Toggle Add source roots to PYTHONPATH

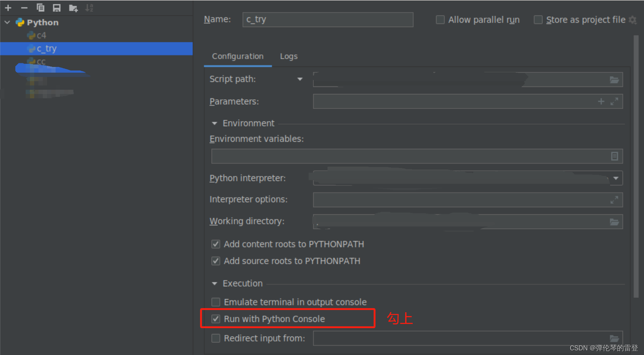(216, 261)
